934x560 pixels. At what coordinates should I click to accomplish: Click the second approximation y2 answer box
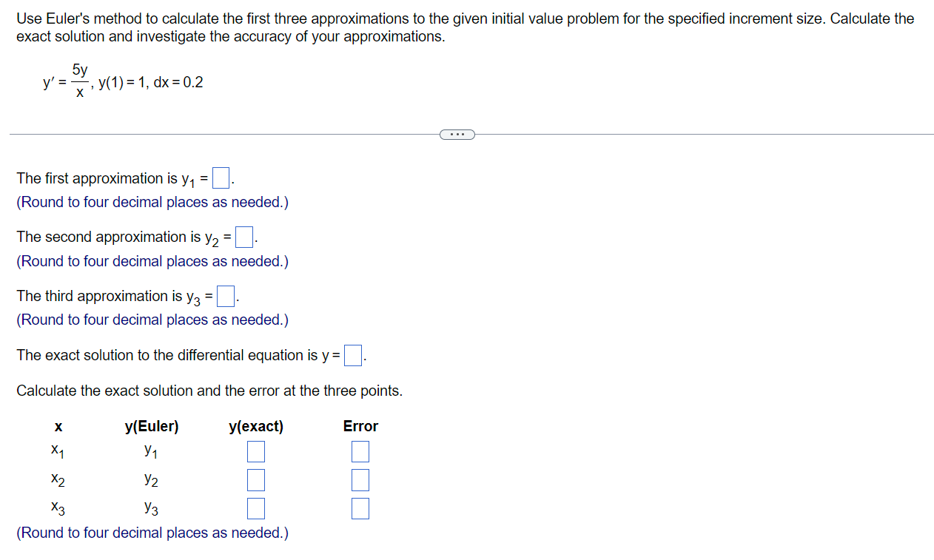coord(243,236)
